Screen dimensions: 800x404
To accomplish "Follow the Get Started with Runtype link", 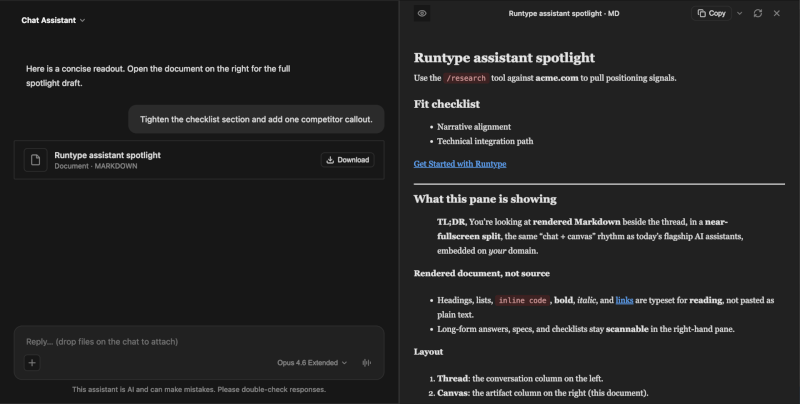I will (x=460, y=164).
